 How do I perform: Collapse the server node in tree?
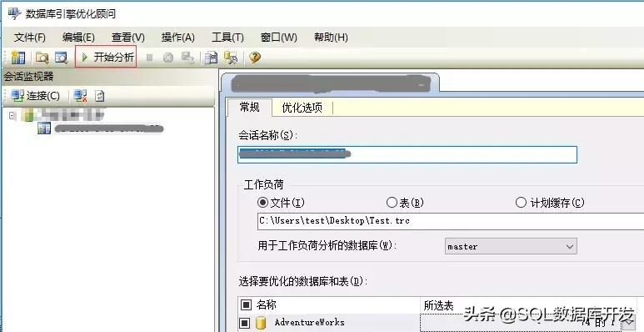pos(12,115)
